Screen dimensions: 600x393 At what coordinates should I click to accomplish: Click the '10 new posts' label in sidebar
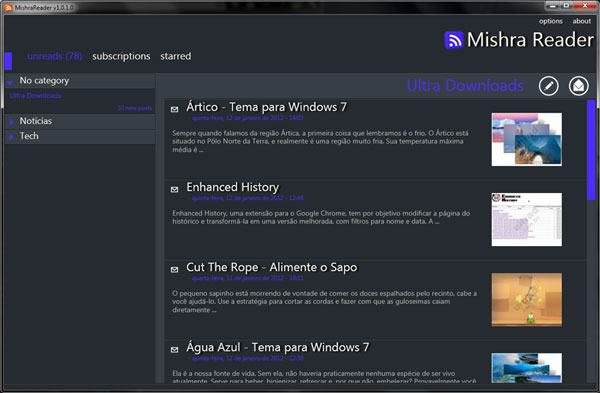pos(135,108)
